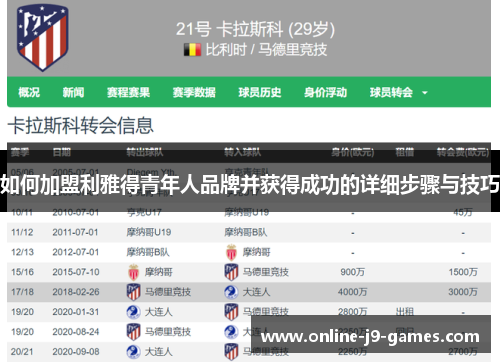Switch to the 新闻 tab

coord(73,92)
